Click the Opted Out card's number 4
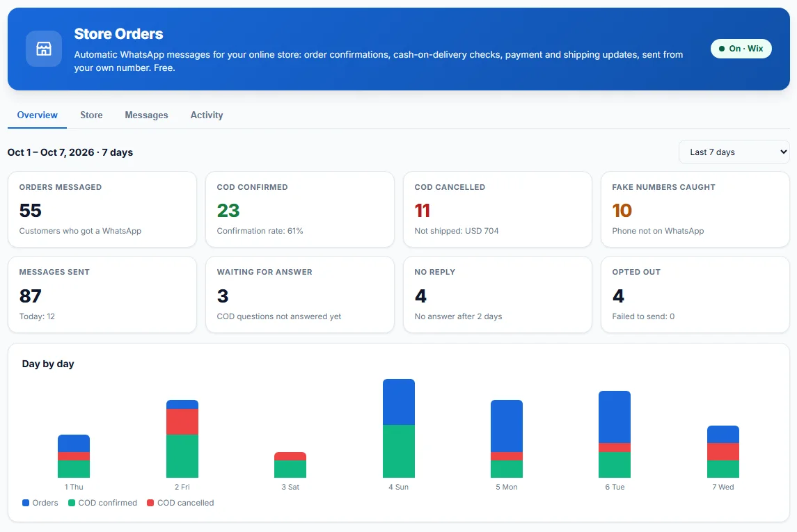The image size is (797, 532). click(618, 296)
